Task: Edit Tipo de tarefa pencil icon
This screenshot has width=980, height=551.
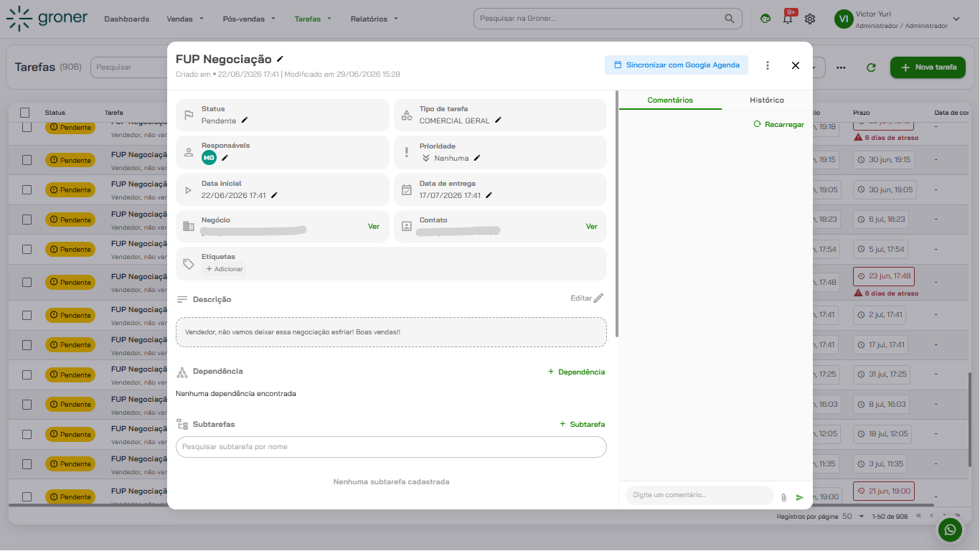Action: click(x=498, y=121)
